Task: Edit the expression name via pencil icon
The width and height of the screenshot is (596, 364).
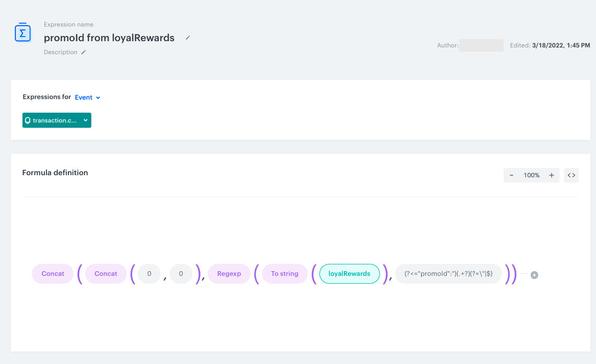Action: tap(187, 38)
